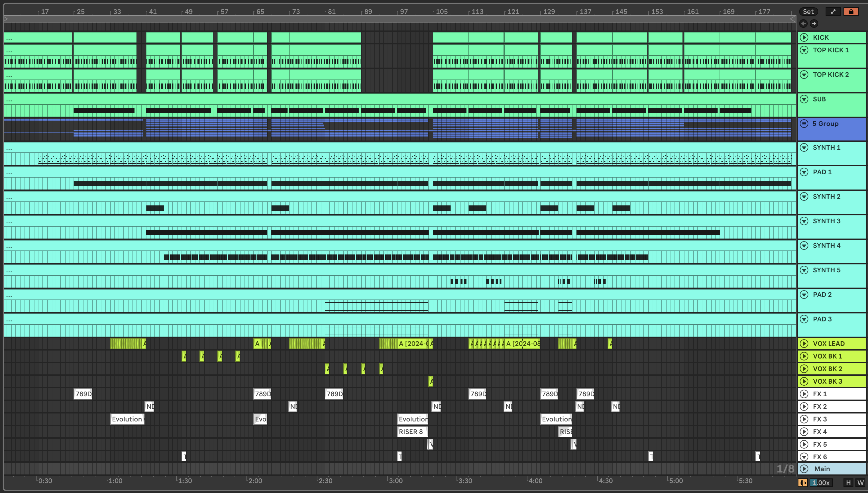The height and width of the screenshot is (493, 868).
Task: Select the first Evolution clip on FX 3
Action: [x=127, y=419]
